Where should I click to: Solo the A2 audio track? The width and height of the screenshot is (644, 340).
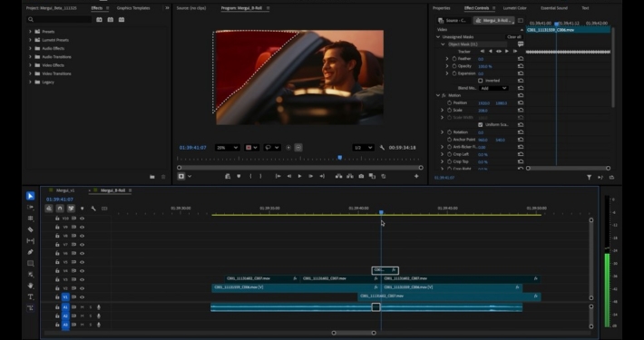click(91, 316)
